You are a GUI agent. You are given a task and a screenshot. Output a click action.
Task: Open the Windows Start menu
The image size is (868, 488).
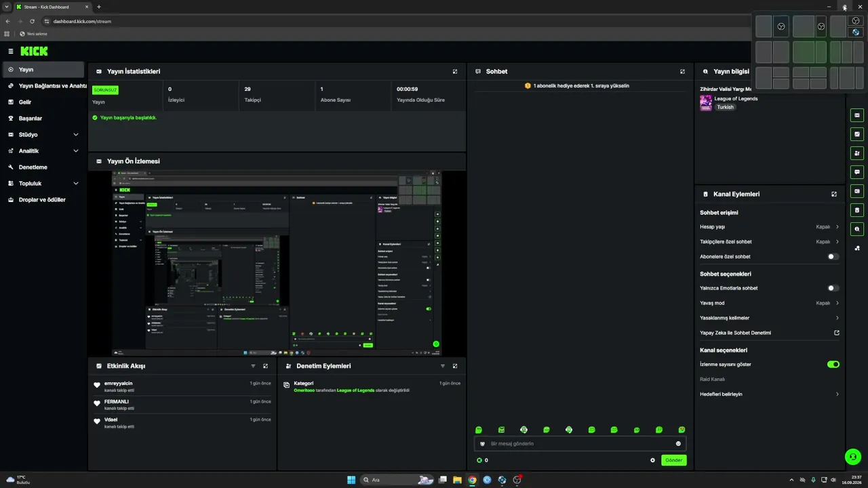click(x=351, y=480)
